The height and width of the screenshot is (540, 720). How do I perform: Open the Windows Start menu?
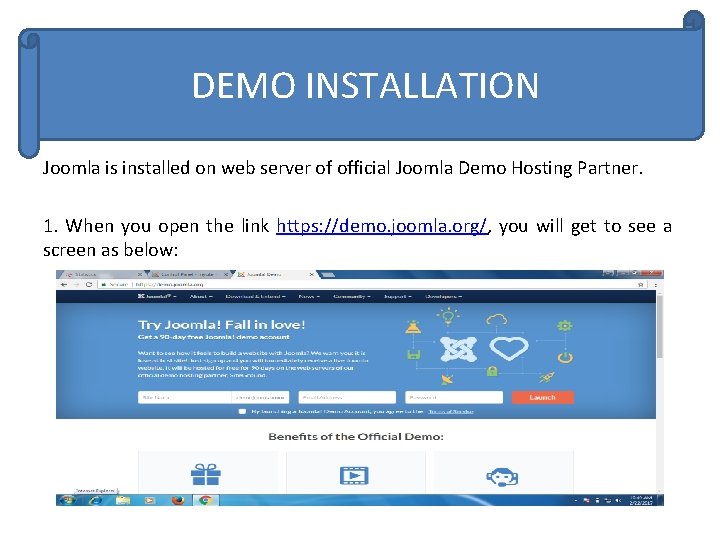68,500
